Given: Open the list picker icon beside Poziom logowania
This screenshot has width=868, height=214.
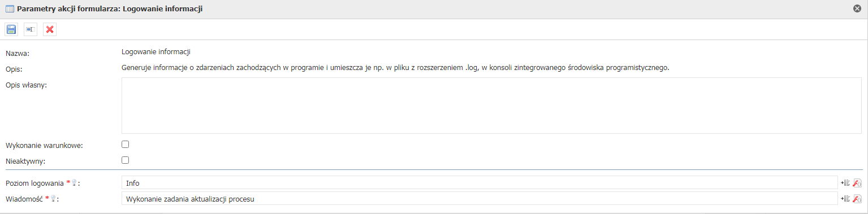Looking at the screenshot, I should (x=846, y=182).
